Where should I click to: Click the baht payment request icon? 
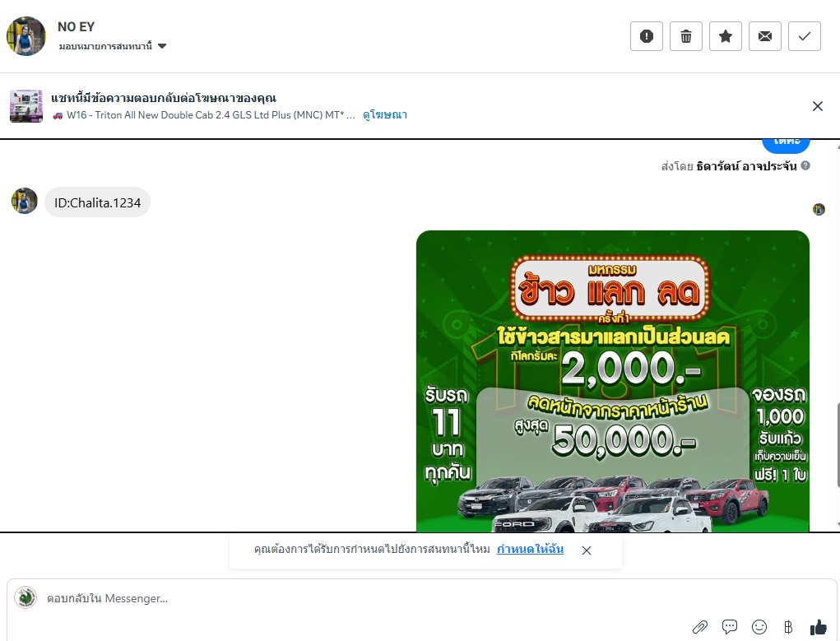(x=788, y=626)
